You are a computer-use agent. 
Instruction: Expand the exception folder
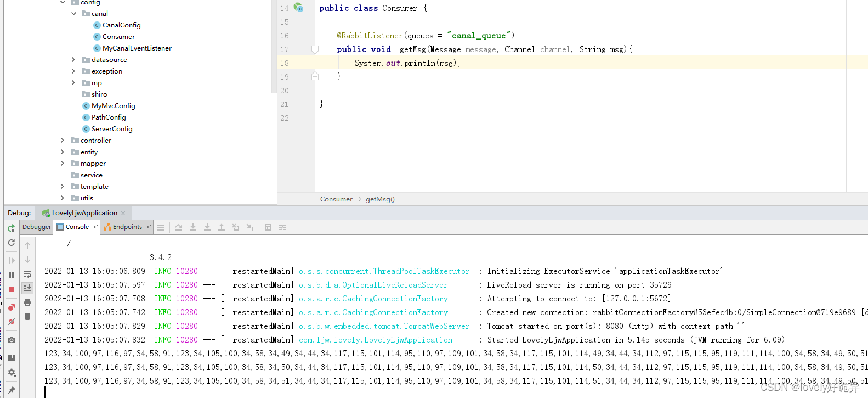pos(73,71)
